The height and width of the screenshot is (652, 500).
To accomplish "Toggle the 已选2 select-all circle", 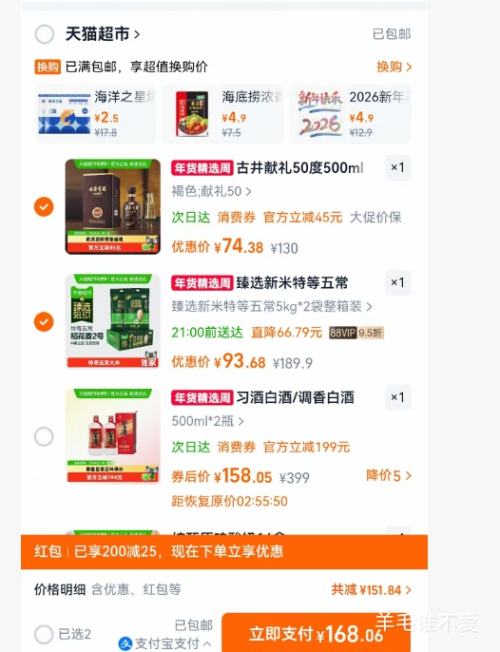I will (44, 635).
